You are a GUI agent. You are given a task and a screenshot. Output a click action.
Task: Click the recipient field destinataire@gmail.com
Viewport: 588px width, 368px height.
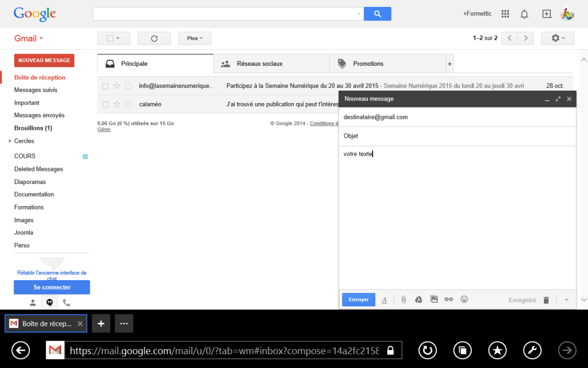(458, 117)
